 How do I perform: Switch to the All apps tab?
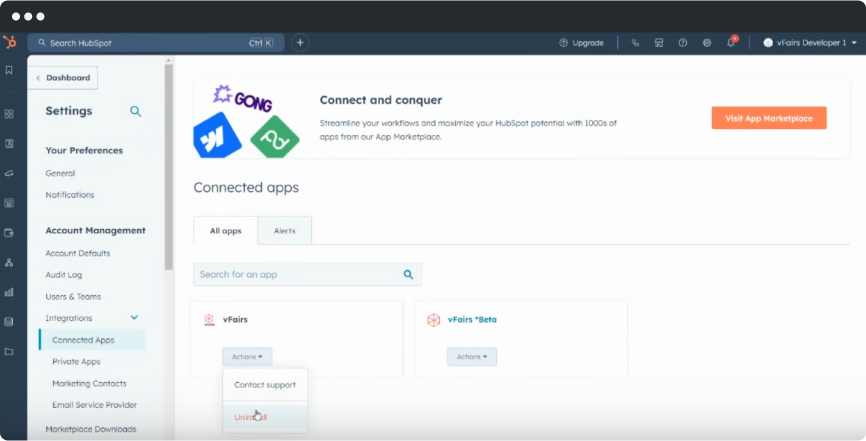(x=225, y=230)
